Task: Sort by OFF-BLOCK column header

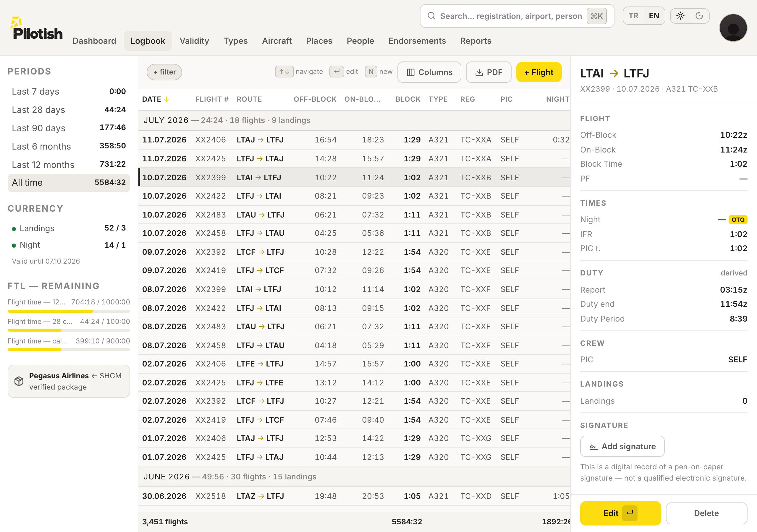Action: pyautogui.click(x=315, y=99)
